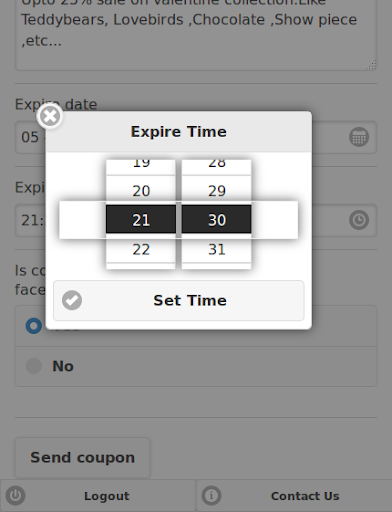This screenshot has height=512, width=392.
Task: Open the calendar icon for Expire date
Action: (x=359, y=137)
